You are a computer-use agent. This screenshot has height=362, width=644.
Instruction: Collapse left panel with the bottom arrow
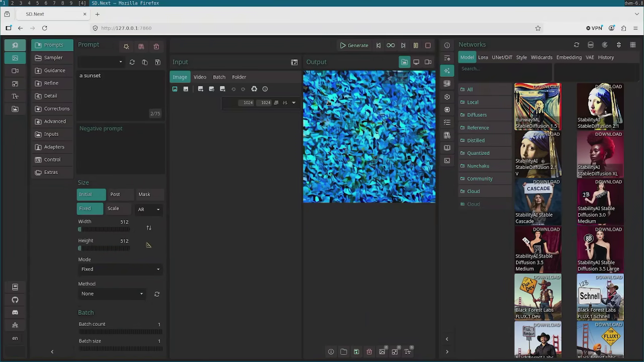(x=52, y=352)
